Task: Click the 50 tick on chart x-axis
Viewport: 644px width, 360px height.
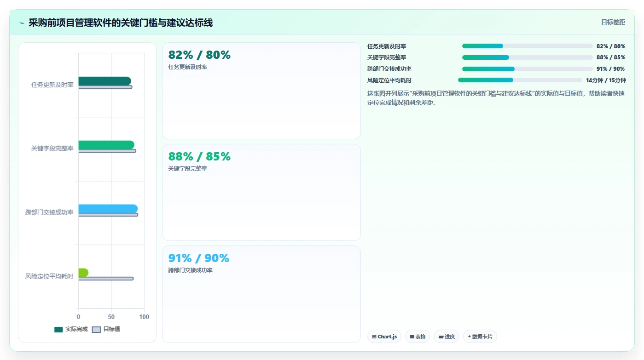Action: click(111, 317)
